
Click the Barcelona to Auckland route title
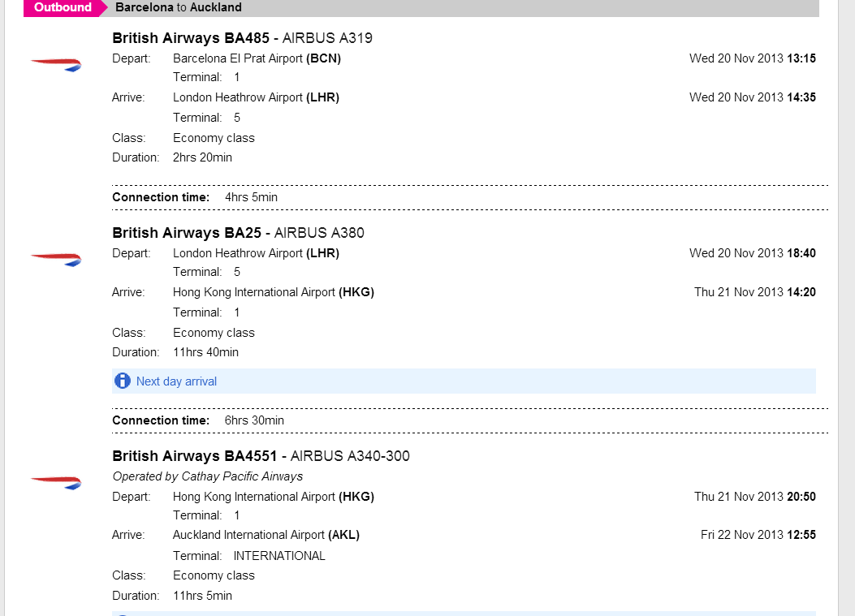click(x=179, y=7)
